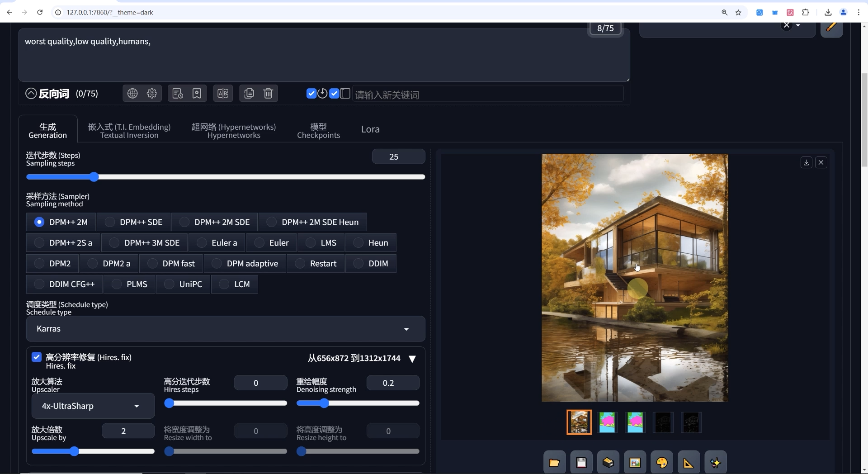Click the A|B translate keywords icon
The image size is (868, 474).
223,94
